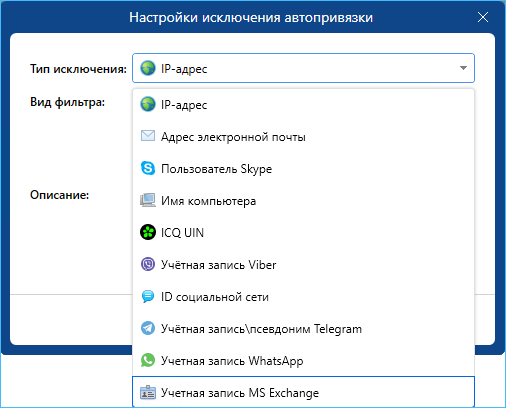Click the social network chat bubble icon
Viewport: 506px width, 408px height.
(148, 296)
